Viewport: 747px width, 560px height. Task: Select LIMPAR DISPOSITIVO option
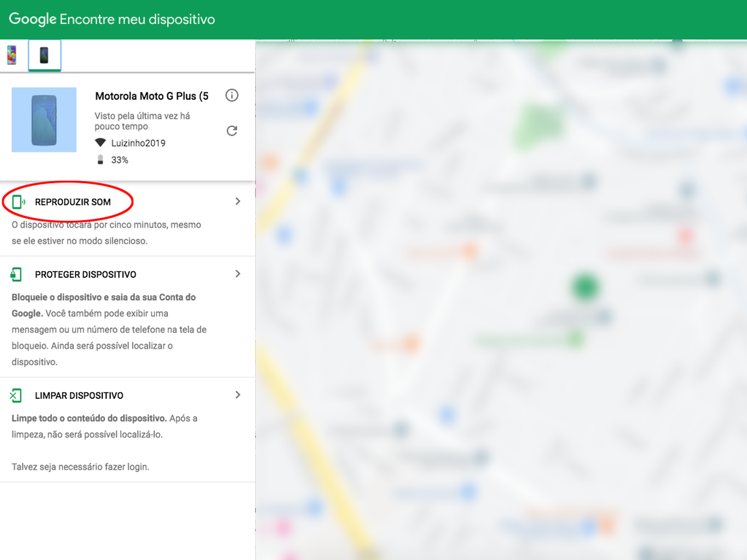pos(79,395)
